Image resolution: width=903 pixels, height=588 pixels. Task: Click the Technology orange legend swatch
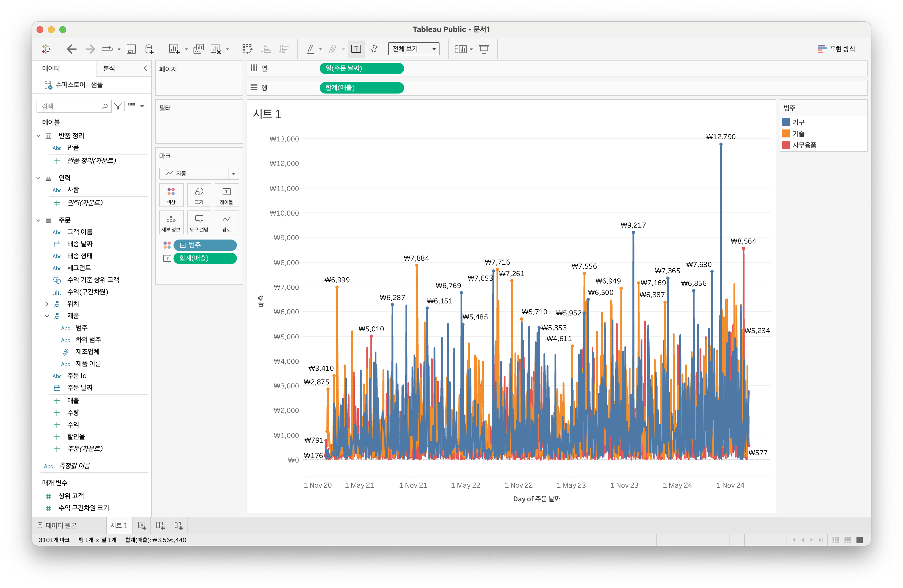pos(786,133)
